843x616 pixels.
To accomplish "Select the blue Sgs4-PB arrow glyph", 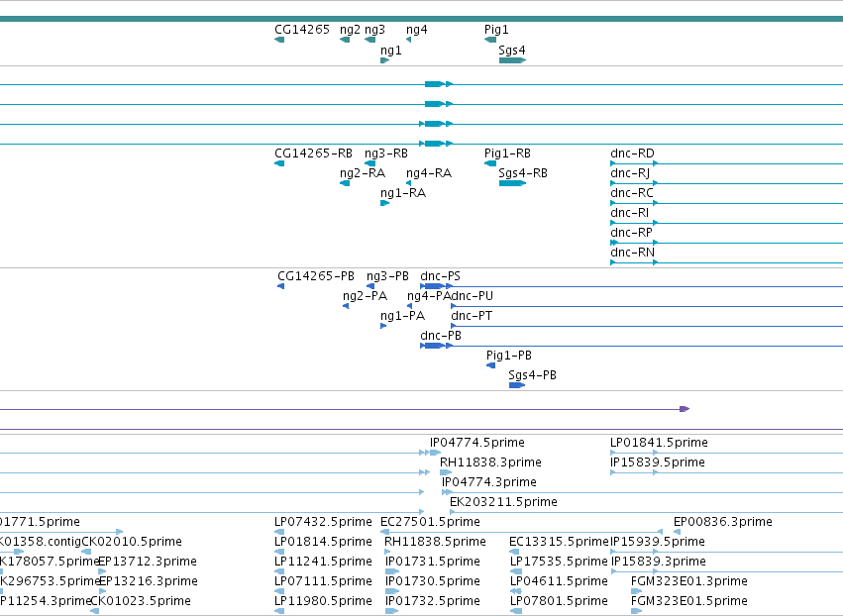I will click(x=517, y=385).
